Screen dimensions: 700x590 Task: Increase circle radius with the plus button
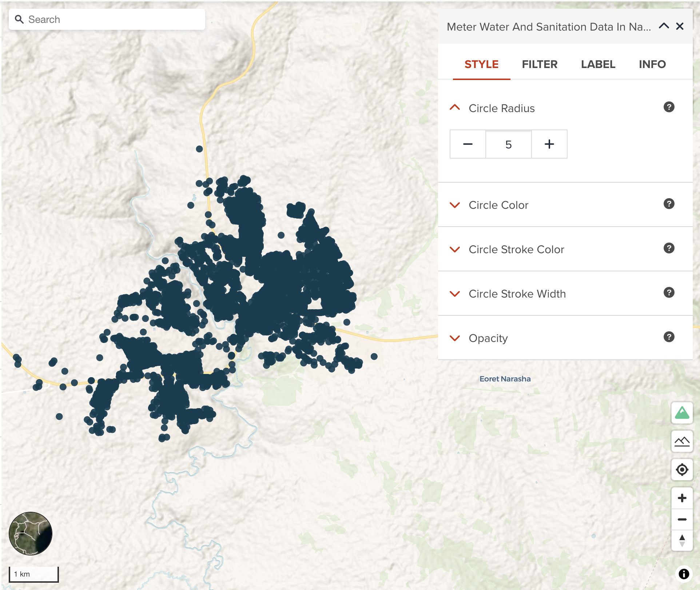tap(549, 144)
